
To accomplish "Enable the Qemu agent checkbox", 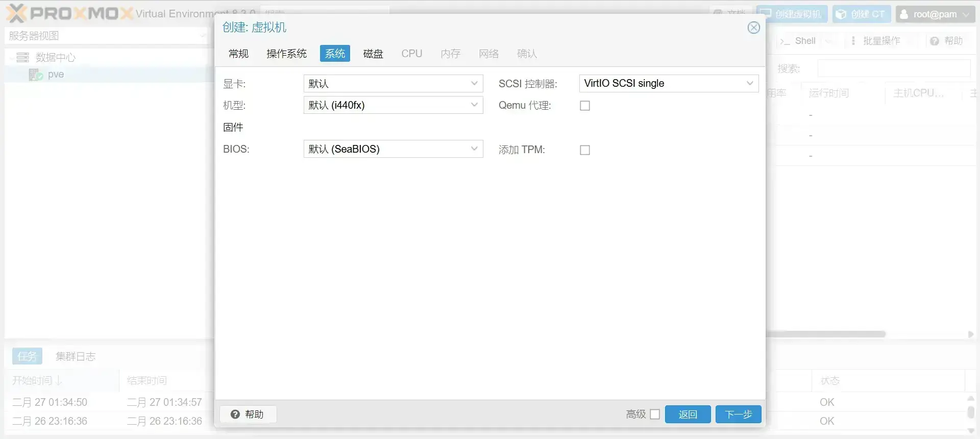I will click(585, 106).
